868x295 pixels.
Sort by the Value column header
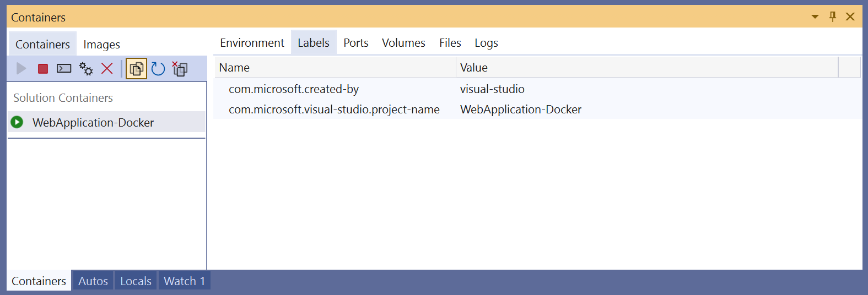[x=647, y=68]
